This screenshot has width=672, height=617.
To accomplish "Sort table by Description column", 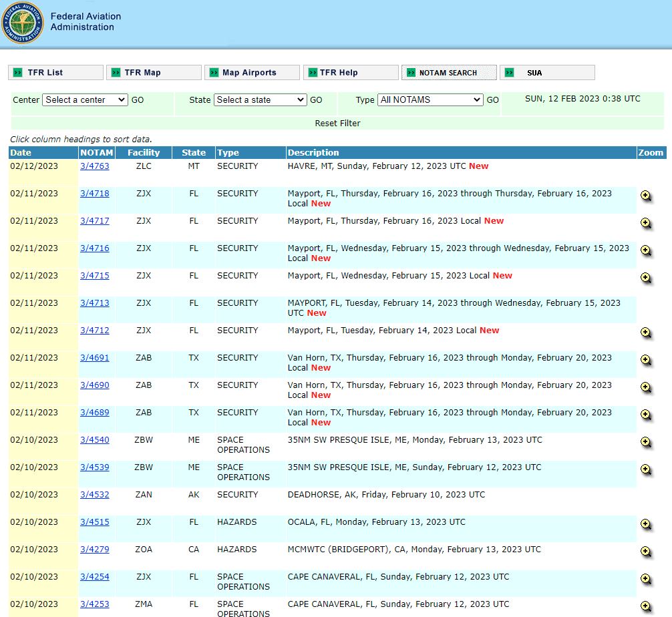I will 313,152.
